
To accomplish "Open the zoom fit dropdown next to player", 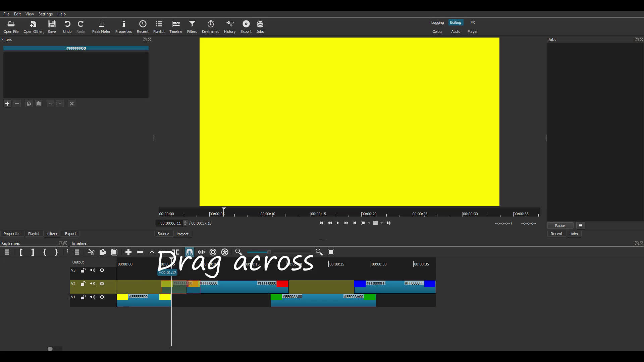I will (369, 223).
